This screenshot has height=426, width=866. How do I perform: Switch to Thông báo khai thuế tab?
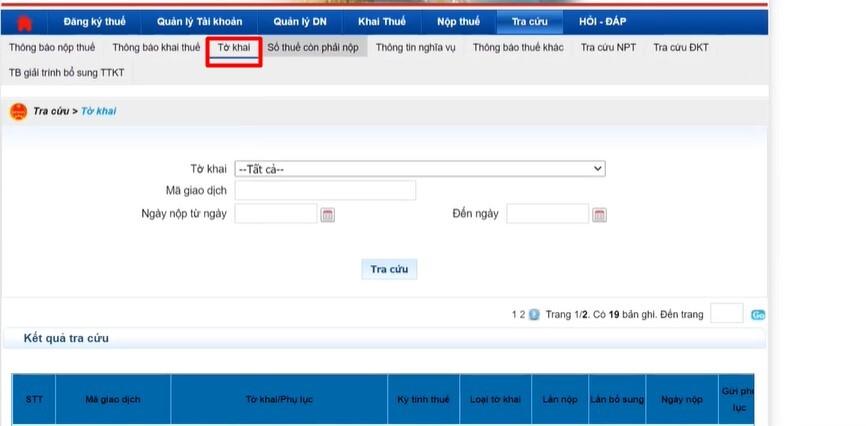click(156, 48)
